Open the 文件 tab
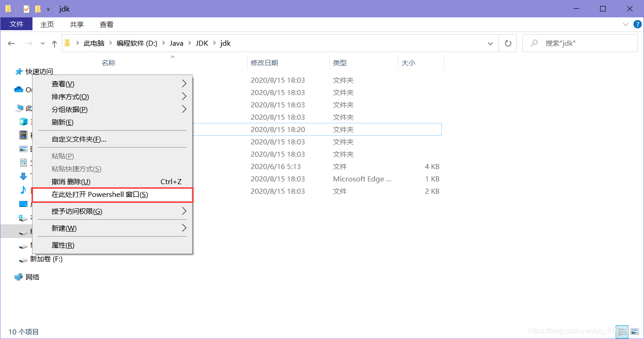Screen dimensions: 644x339 tap(16, 24)
